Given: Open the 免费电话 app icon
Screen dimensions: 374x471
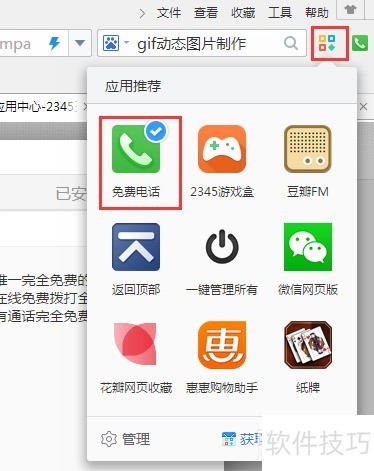Looking at the screenshot, I should [136, 149].
